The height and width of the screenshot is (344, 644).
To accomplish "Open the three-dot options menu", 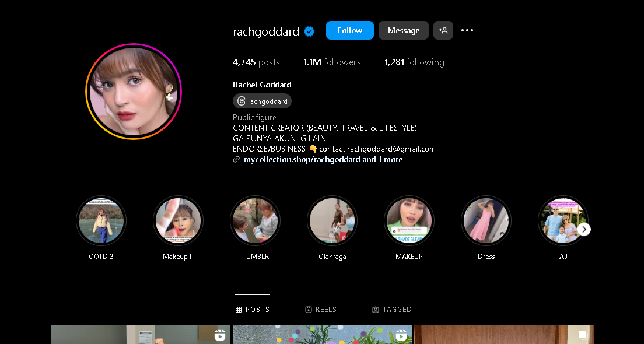I will [467, 30].
